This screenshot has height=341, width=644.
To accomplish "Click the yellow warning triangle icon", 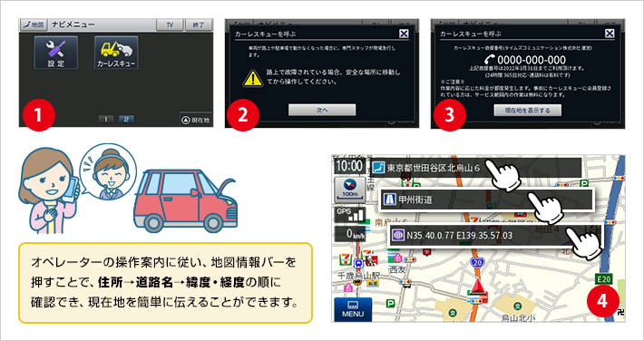I will 252,78.
